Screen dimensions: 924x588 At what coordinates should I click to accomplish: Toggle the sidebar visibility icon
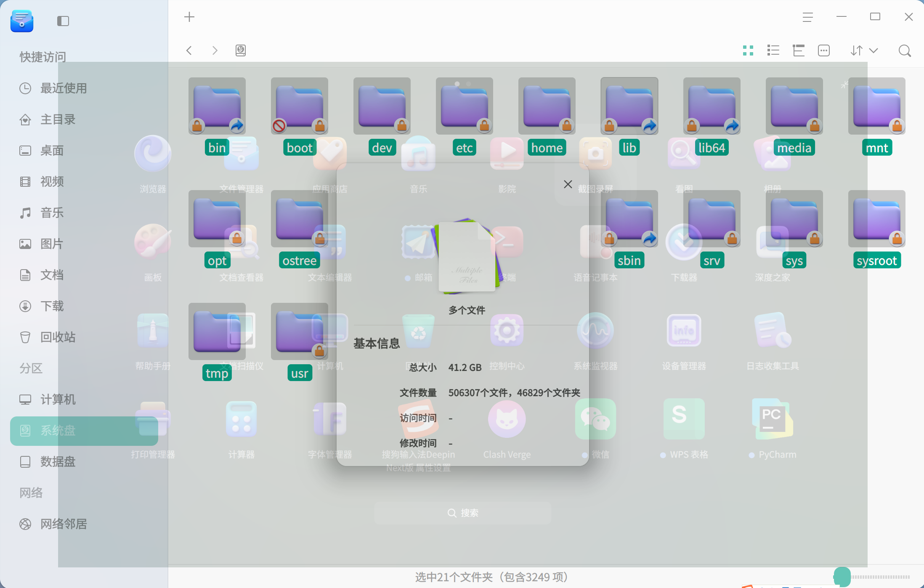coord(63,21)
